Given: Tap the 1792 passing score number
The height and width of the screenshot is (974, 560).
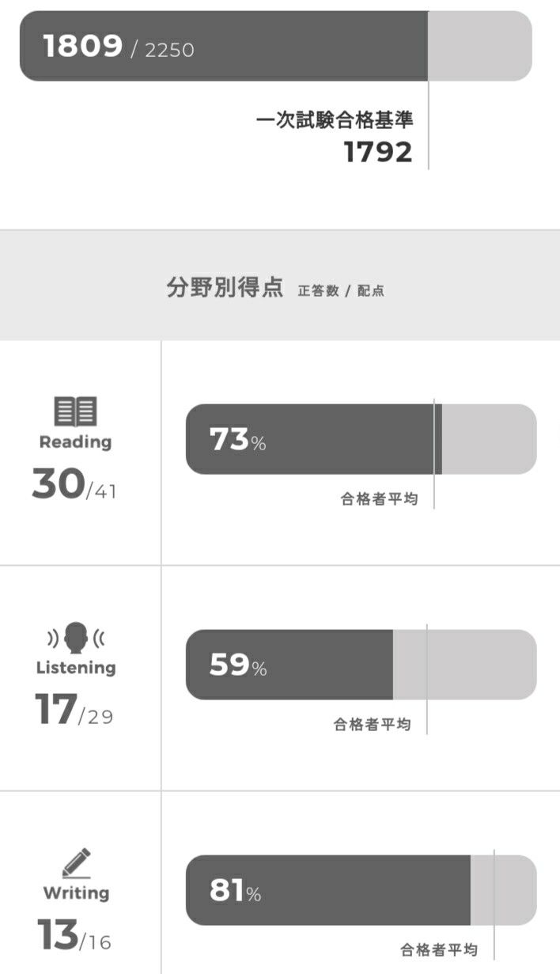Looking at the screenshot, I should [x=378, y=152].
